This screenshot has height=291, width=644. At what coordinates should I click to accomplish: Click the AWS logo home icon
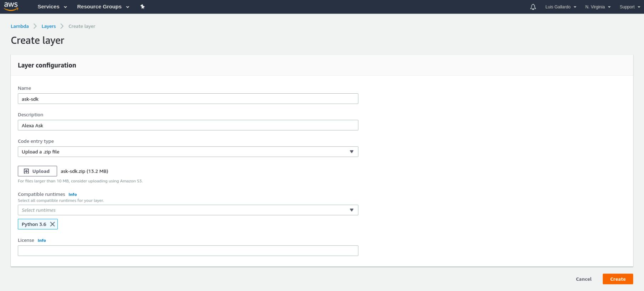pyautogui.click(x=11, y=6)
